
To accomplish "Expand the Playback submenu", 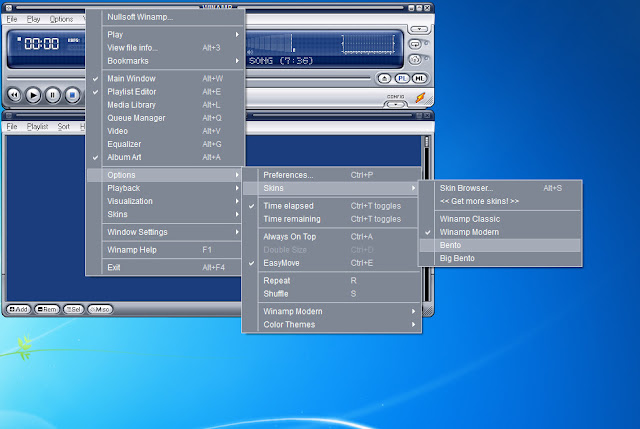I will click(x=165, y=188).
